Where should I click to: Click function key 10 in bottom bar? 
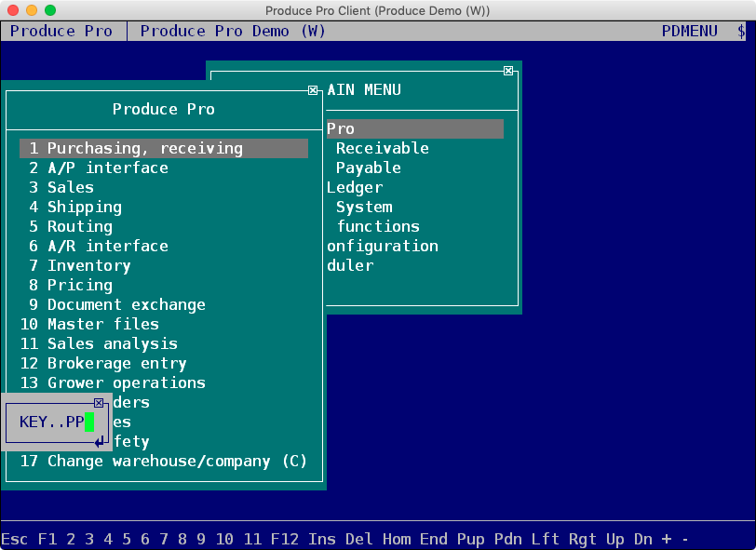224,539
